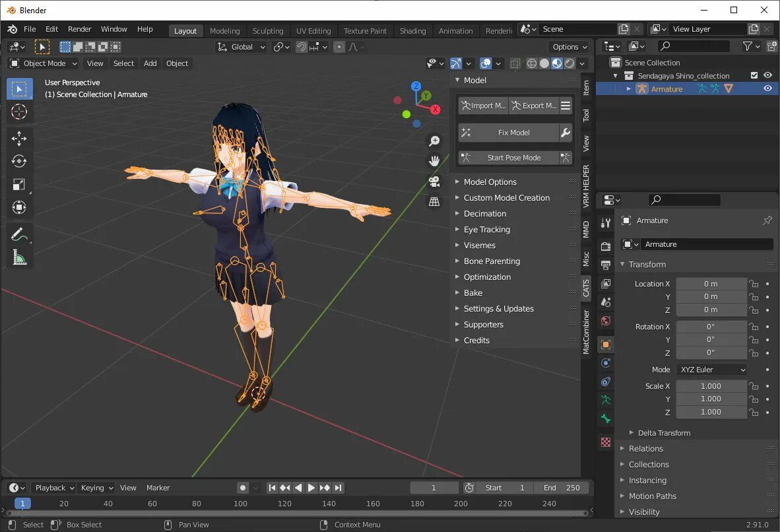Click the viewport zoom magnifier icon
The width and height of the screenshot is (780, 532).
pyautogui.click(x=434, y=141)
